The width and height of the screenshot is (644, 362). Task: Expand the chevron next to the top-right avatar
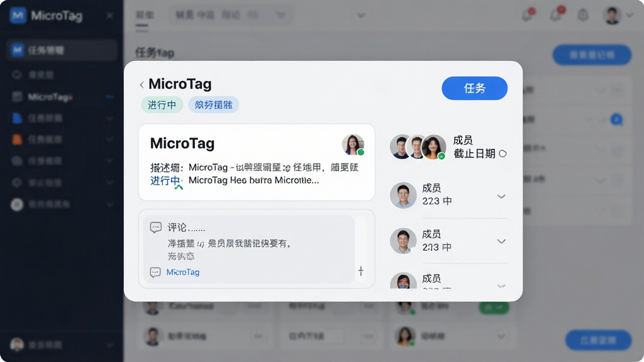coord(630,15)
